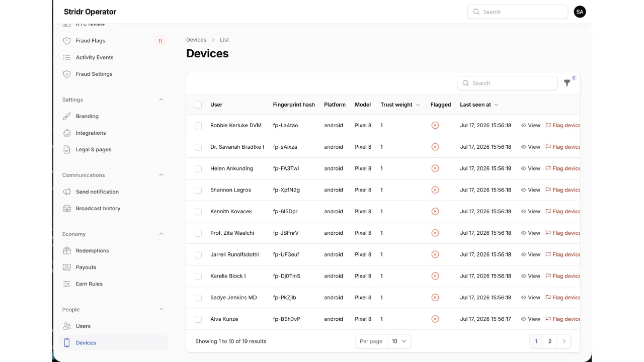Screen dimensions: 644x362
Task: Click the Redemptions gift icon
Action: 66,250
